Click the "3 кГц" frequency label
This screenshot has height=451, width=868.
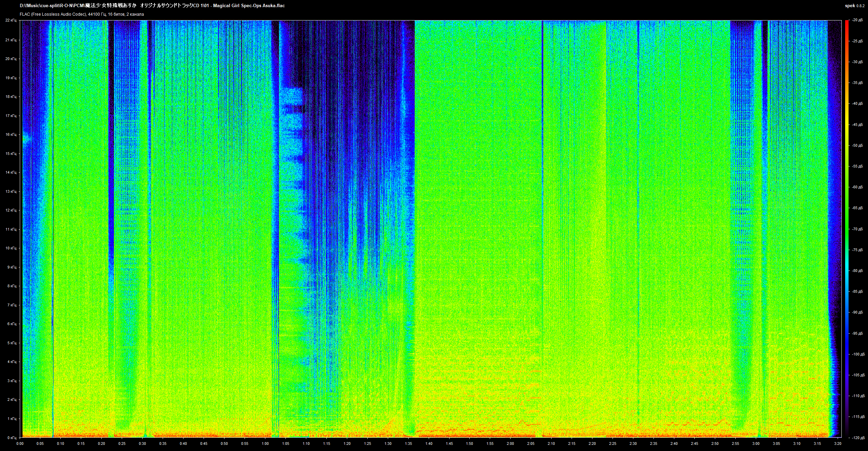[12, 381]
